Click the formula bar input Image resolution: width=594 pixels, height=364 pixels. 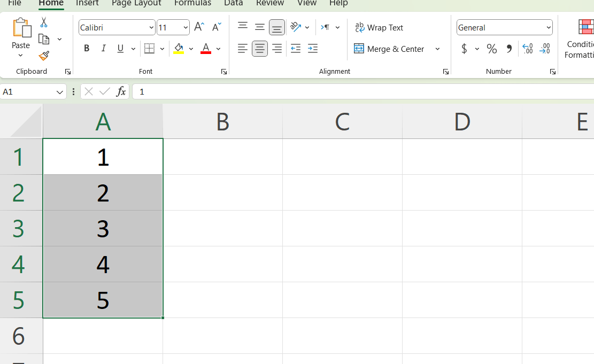363,91
